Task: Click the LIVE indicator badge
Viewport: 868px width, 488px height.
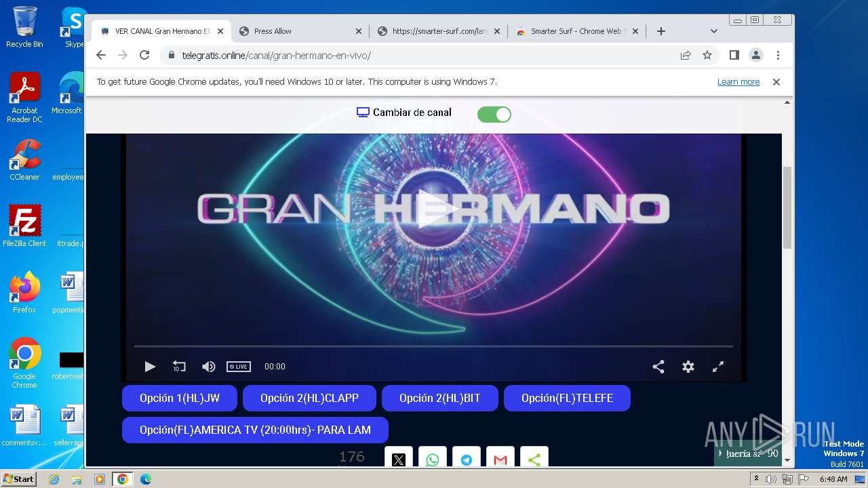Action: (239, 367)
